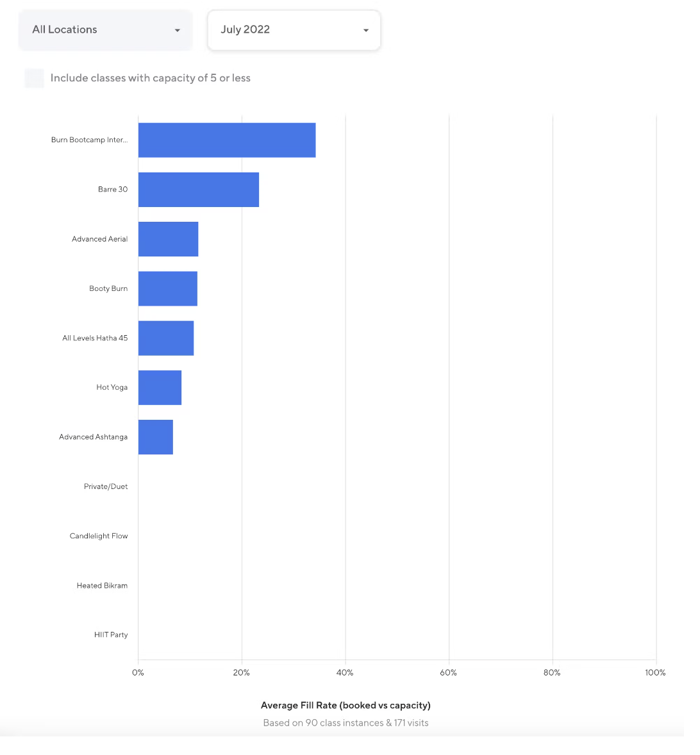Screen dimensions: 700x755
Task: Click the Burn Bootcamp bar in chart
Action: (x=227, y=140)
